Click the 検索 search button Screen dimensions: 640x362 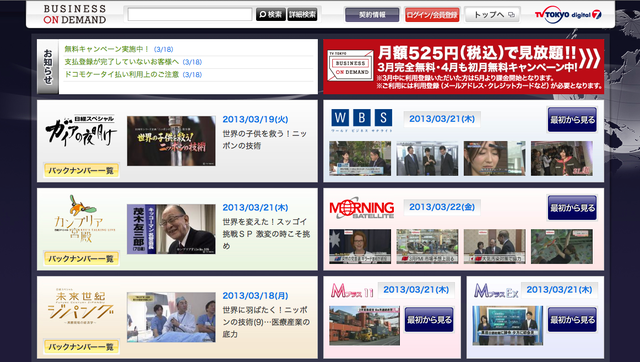point(271,14)
